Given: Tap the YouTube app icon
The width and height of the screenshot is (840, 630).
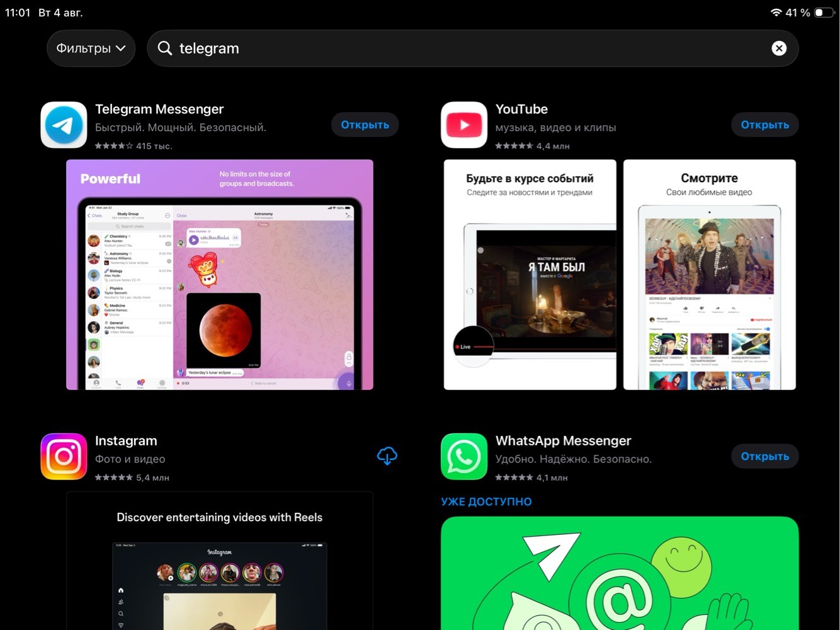Looking at the screenshot, I should pos(464,125).
